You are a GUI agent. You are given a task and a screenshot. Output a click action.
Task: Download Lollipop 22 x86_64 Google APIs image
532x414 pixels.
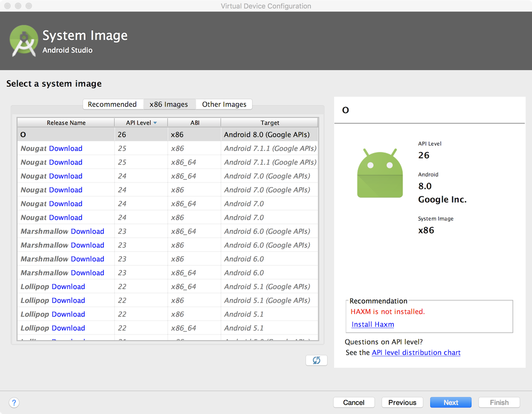(68, 286)
